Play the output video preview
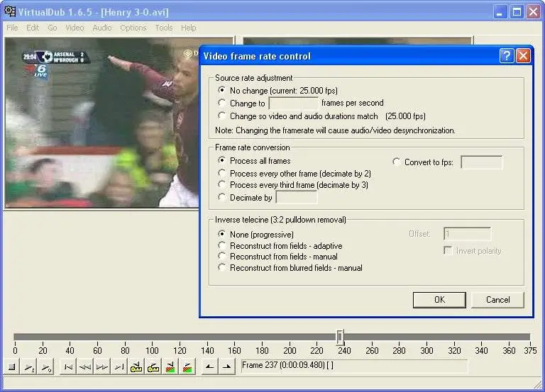The height and width of the screenshot is (392, 545). [x=46, y=366]
